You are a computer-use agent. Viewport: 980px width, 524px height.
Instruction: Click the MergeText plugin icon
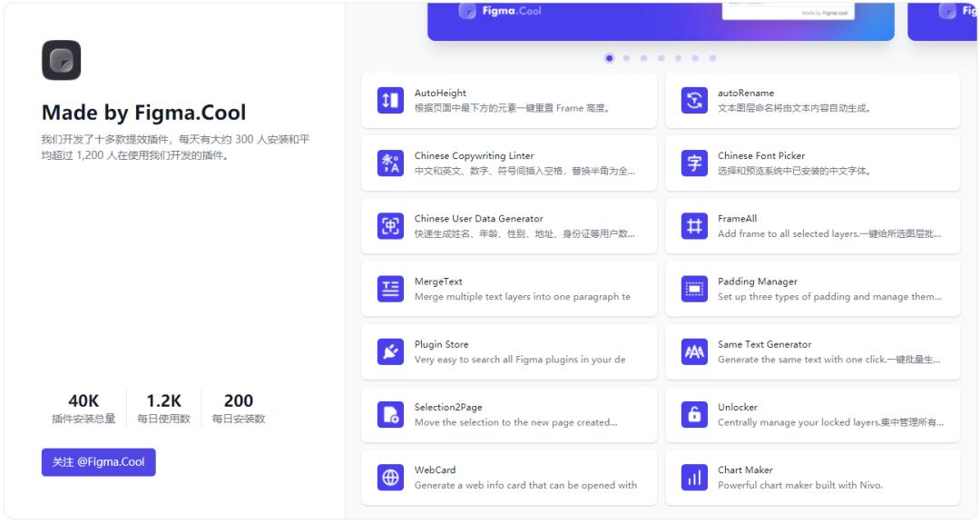pyautogui.click(x=390, y=289)
